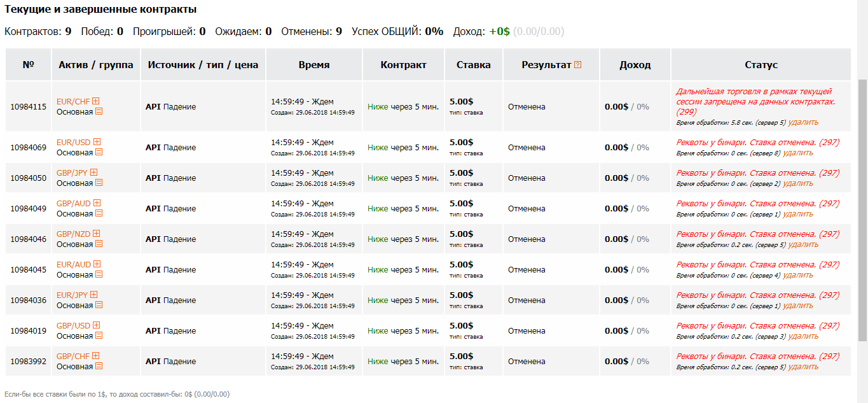Screen dimensions: 868x403
Task: Click the plus icon beside EUR/JPY
Action: pyautogui.click(x=94, y=295)
